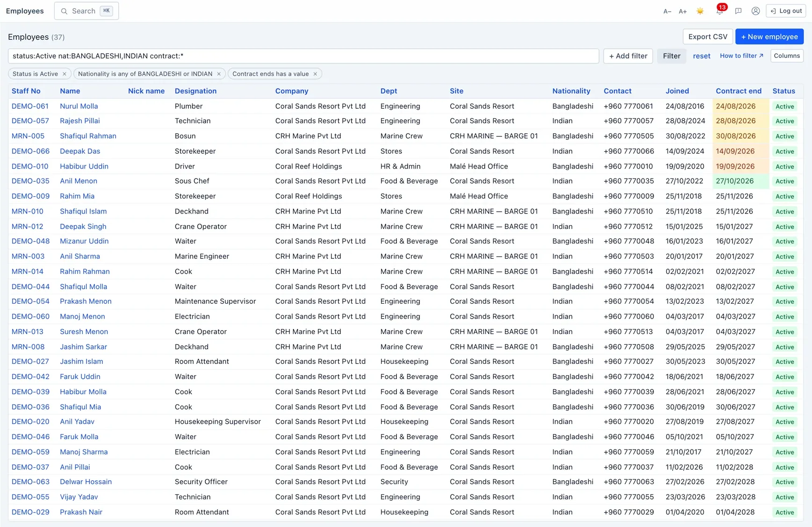Click the Export CSV button
This screenshot has width=812, height=527.
click(x=708, y=36)
